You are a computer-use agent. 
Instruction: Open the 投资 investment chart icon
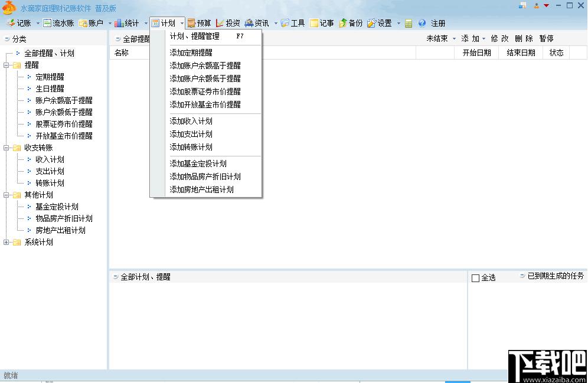(220, 23)
